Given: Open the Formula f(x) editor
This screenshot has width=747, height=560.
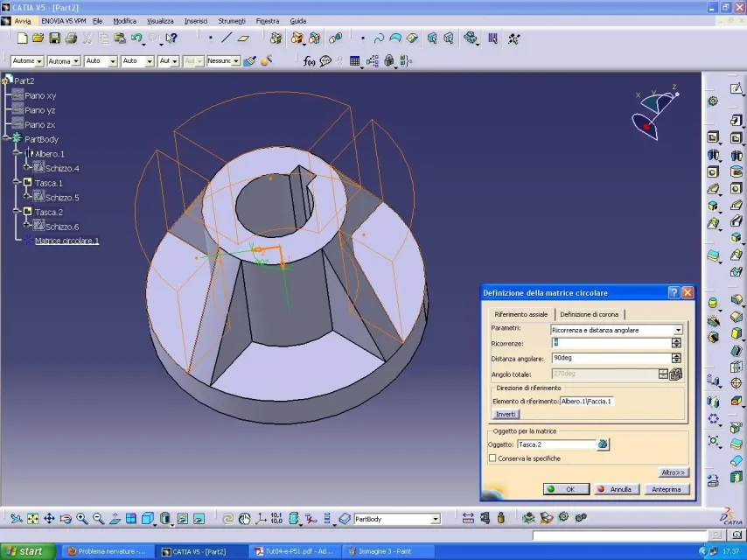Looking at the screenshot, I should (x=309, y=61).
